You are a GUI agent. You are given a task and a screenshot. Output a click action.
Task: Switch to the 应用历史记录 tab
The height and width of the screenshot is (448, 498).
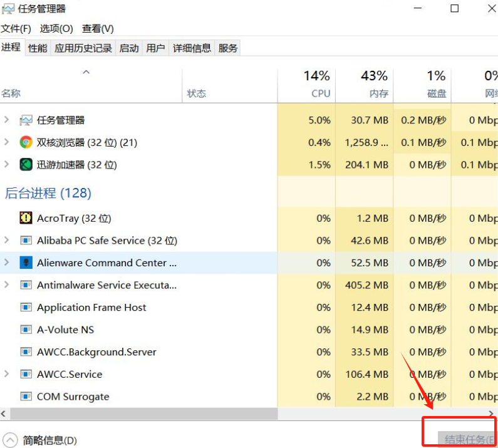(x=83, y=48)
